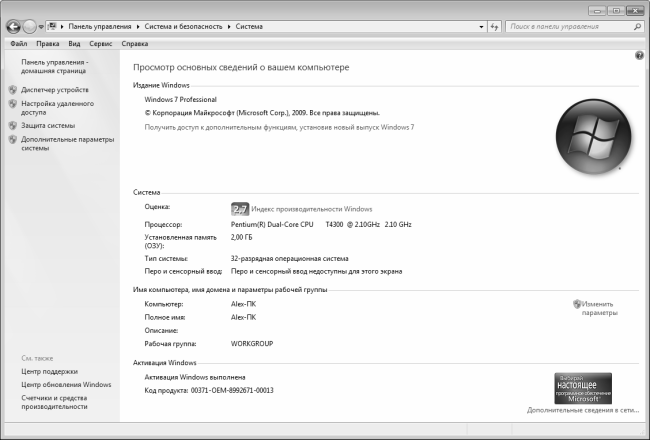Click the magnifier icon in the search box
Screen dimensions: 650x440
[637, 27]
